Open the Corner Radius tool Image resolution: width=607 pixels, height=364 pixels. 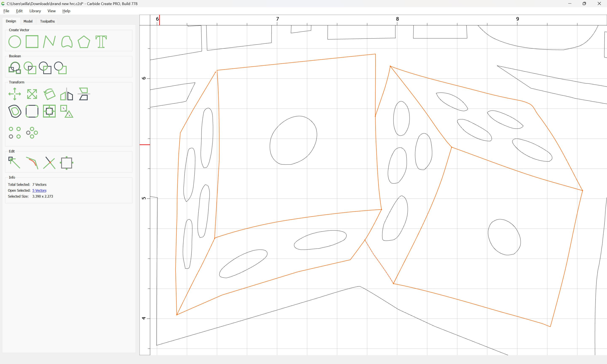[32, 111]
